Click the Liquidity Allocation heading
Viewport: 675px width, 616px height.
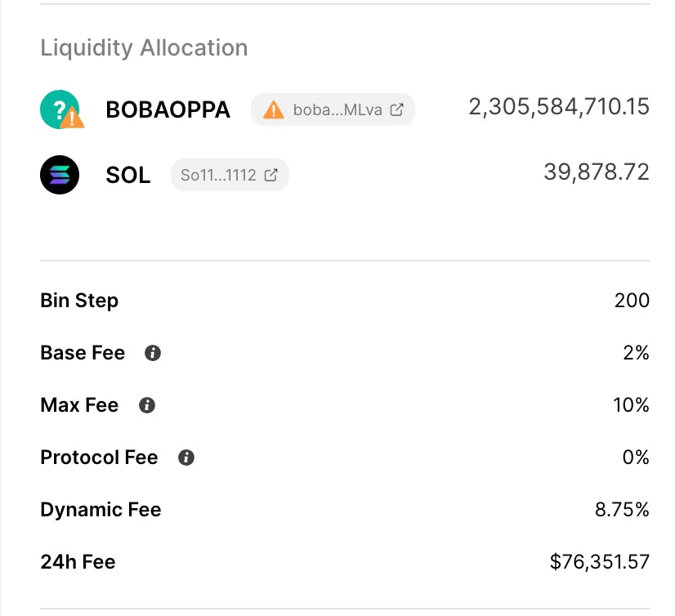point(144,47)
